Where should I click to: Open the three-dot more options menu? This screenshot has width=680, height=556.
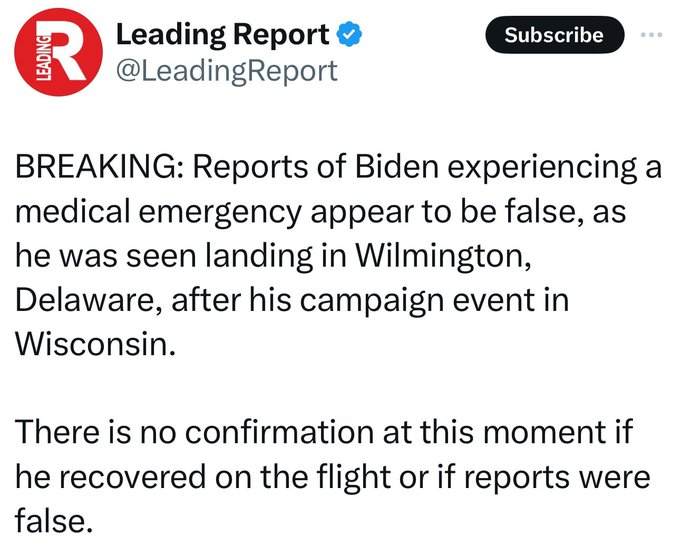coord(652,35)
